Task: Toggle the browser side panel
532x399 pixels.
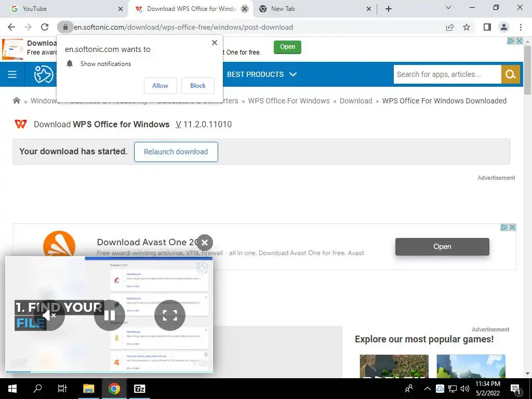Action: point(487,27)
